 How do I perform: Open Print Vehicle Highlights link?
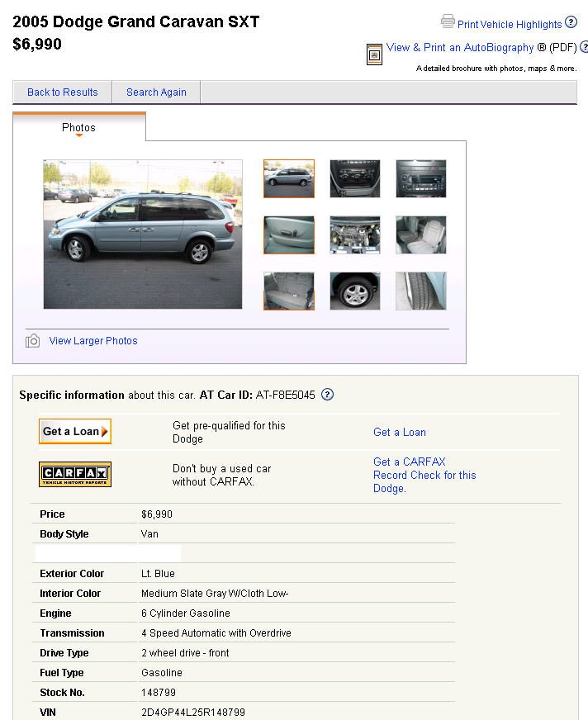pyautogui.click(x=510, y=24)
